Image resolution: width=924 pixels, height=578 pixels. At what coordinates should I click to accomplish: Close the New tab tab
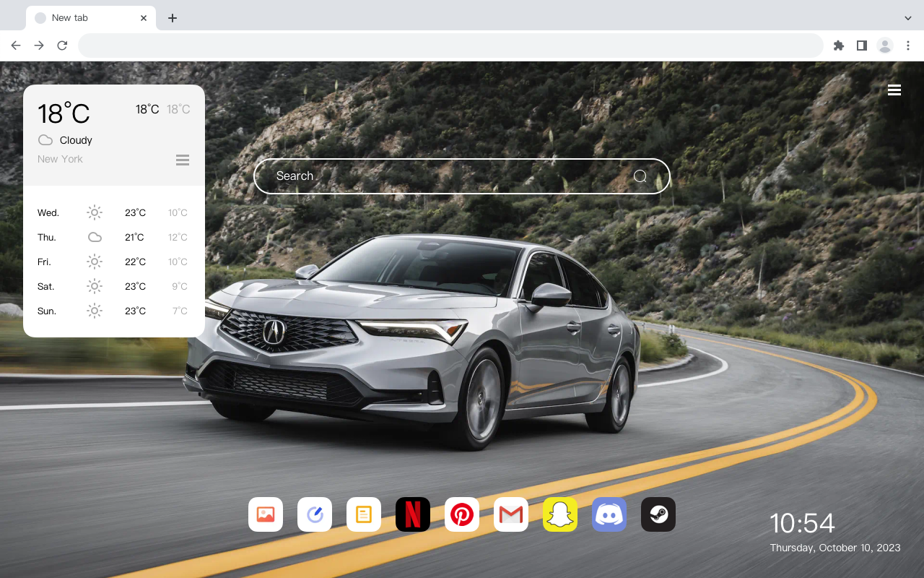tap(144, 18)
